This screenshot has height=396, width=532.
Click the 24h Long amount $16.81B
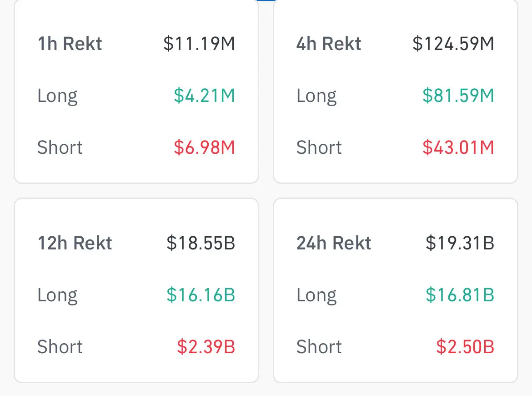click(x=460, y=295)
